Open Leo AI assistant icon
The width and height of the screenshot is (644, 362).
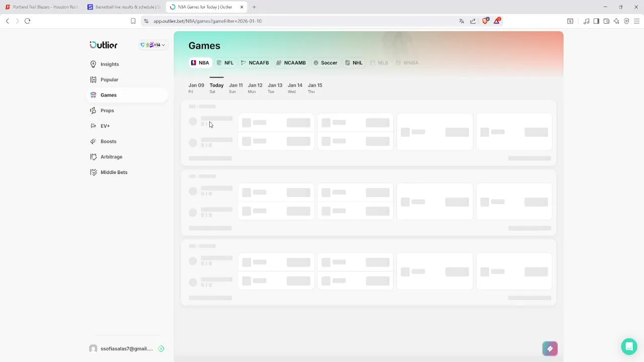pyautogui.click(x=616, y=21)
